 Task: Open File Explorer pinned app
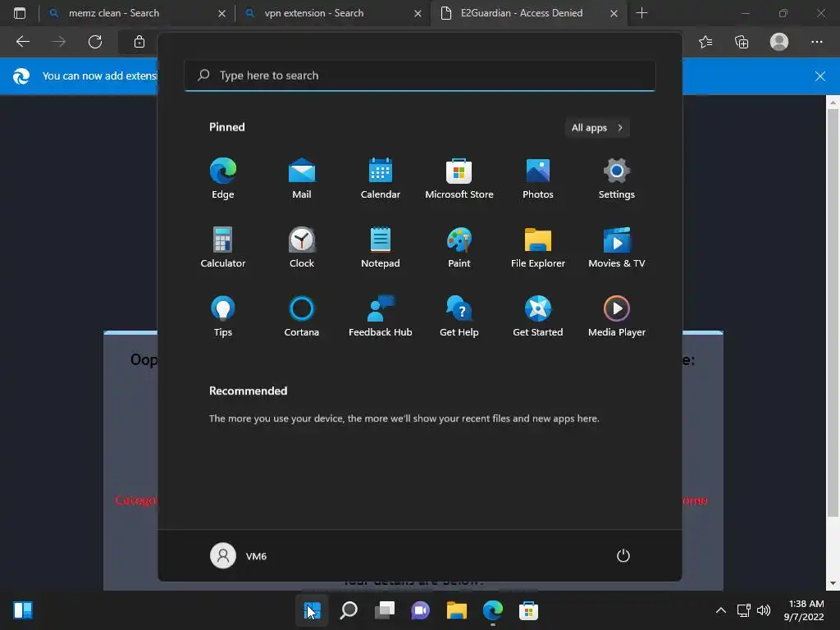(x=538, y=247)
